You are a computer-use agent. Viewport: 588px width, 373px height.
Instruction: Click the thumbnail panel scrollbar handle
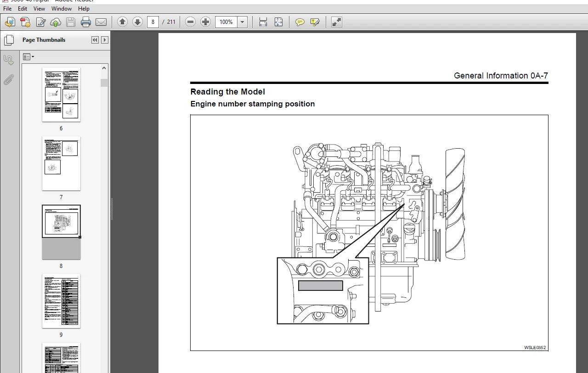click(104, 83)
